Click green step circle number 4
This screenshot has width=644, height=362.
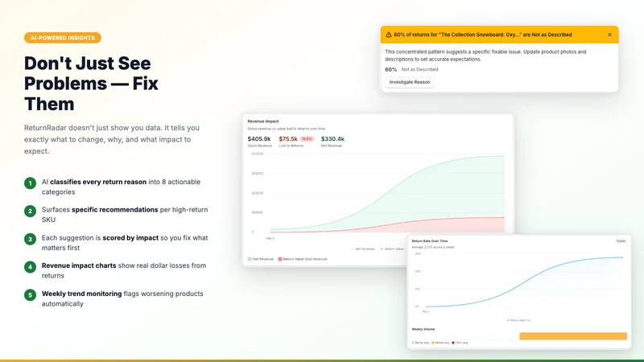(30, 267)
